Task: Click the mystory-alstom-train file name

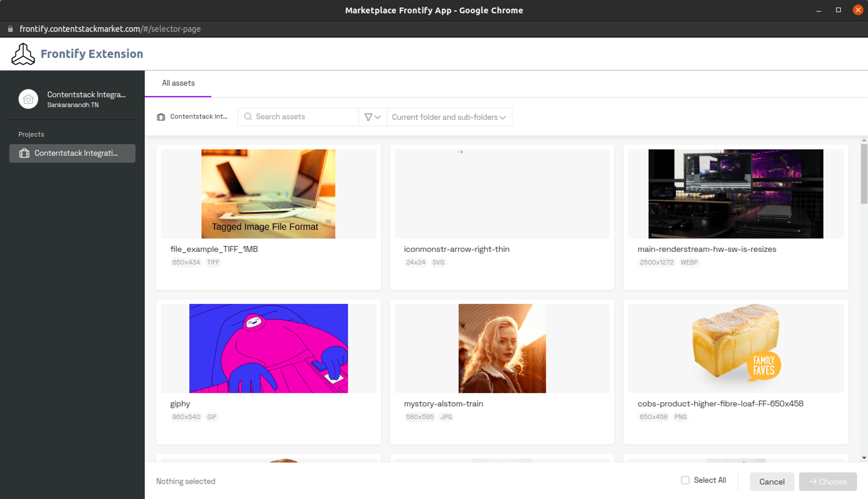Action: tap(443, 404)
